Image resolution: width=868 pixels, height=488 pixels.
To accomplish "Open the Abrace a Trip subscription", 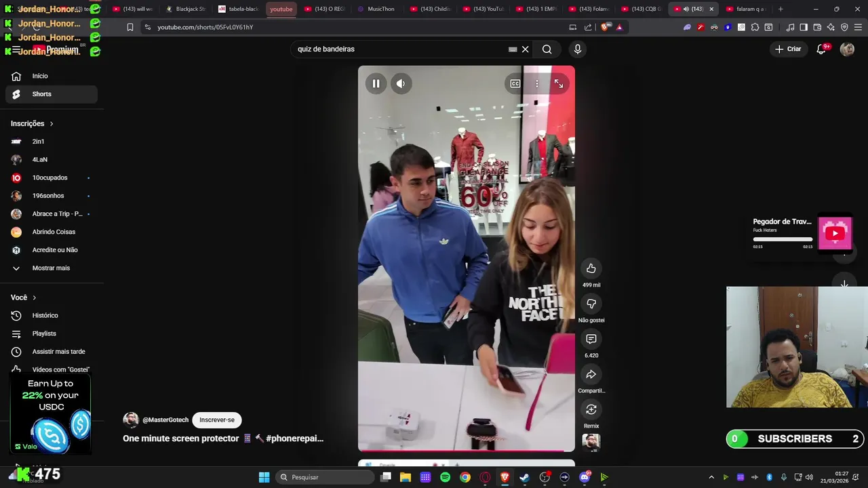I will pyautogui.click(x=52, y=213).
